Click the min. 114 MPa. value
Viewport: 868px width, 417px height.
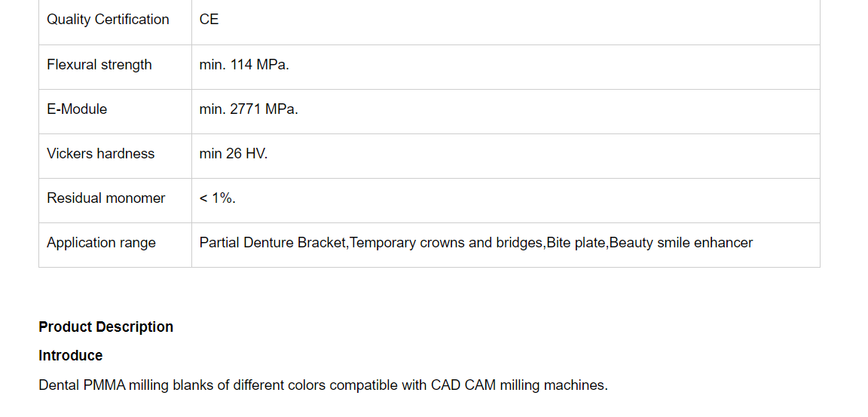tap(244, 65)
